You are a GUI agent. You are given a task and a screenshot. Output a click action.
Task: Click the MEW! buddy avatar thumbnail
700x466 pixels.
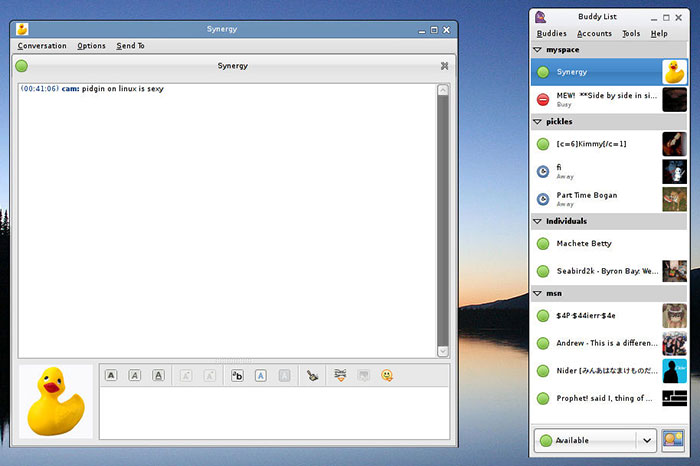(675, 99)
